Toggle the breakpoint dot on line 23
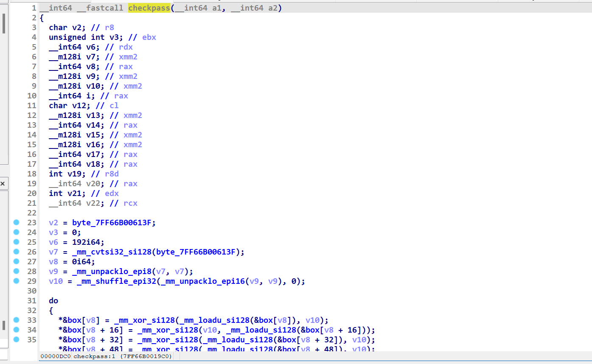Viewport: 592px width, 364px height. [x=17, y=222]
